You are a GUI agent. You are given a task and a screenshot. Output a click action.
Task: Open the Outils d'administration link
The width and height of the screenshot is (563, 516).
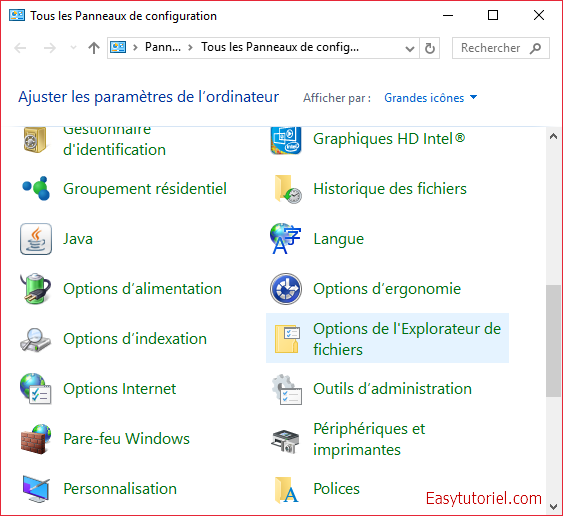tap(392, 389)
